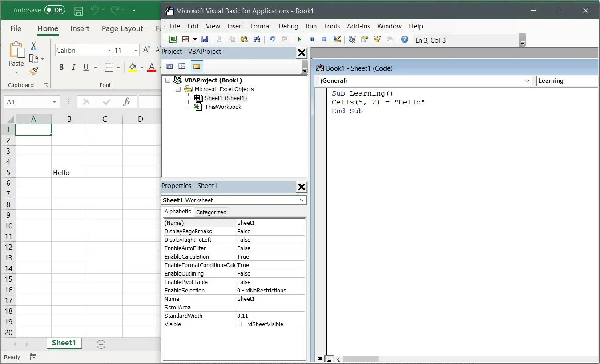
Task: Click the yellow Fill Color button
Action: click(x=133, y=68)
